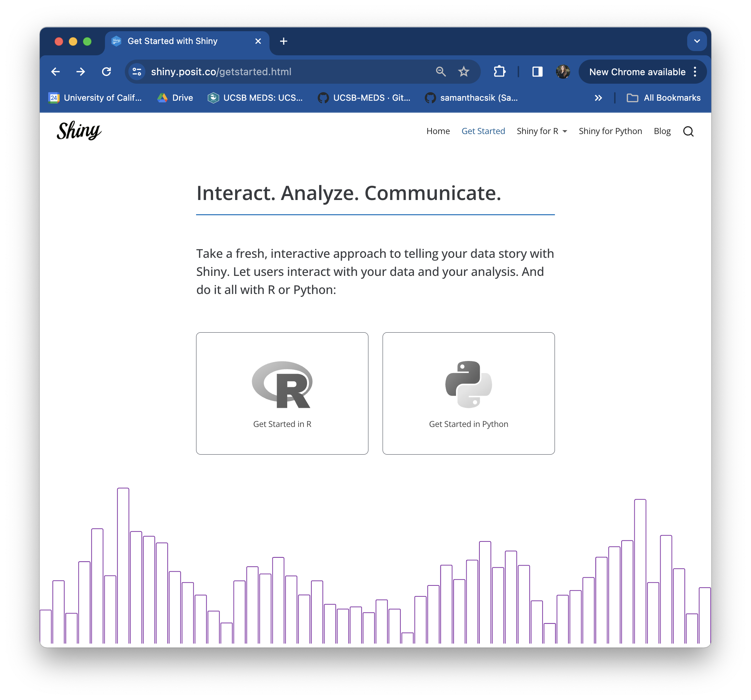Click the Get Started in R card
This screenshot has width=751, height=700.
pos(282,393)
